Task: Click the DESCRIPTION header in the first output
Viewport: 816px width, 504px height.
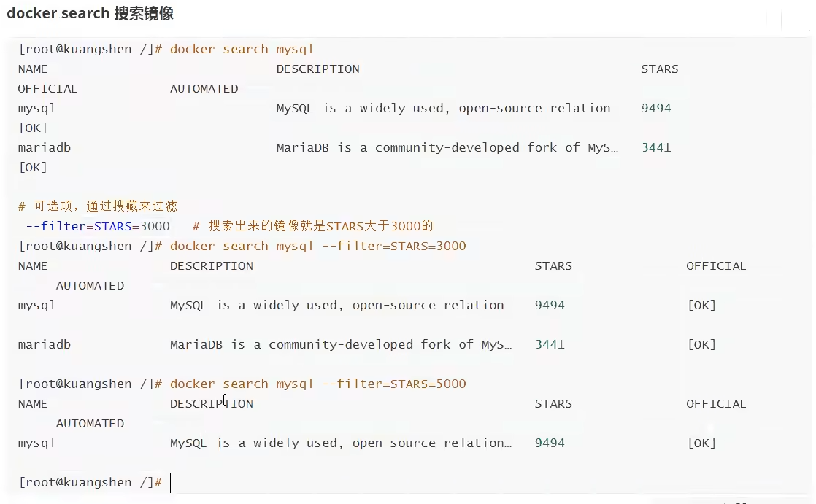Action: coord(317,69)
